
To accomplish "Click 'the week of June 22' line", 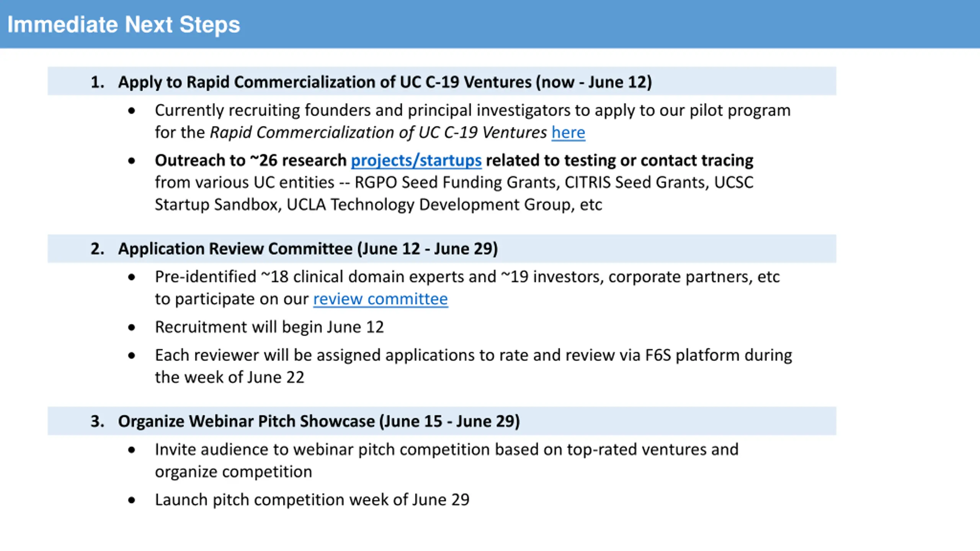I will 229,377.
